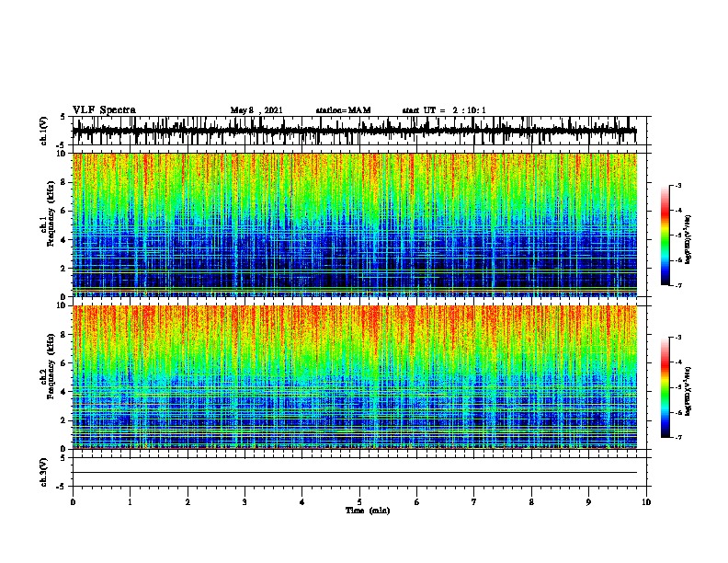
Task: Click the "-3" label on the ch.1 color bar
Action: click(678, 185)
